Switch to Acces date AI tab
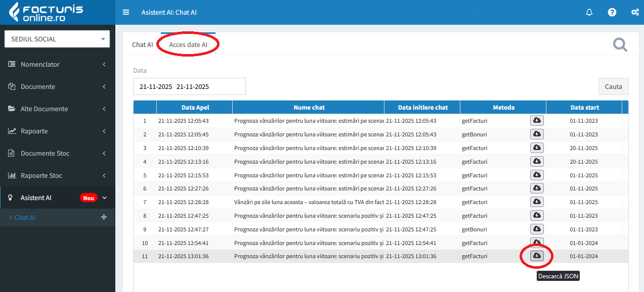This screenshot has height=292, width=644. pyautogui.click(x=188, y=44)
